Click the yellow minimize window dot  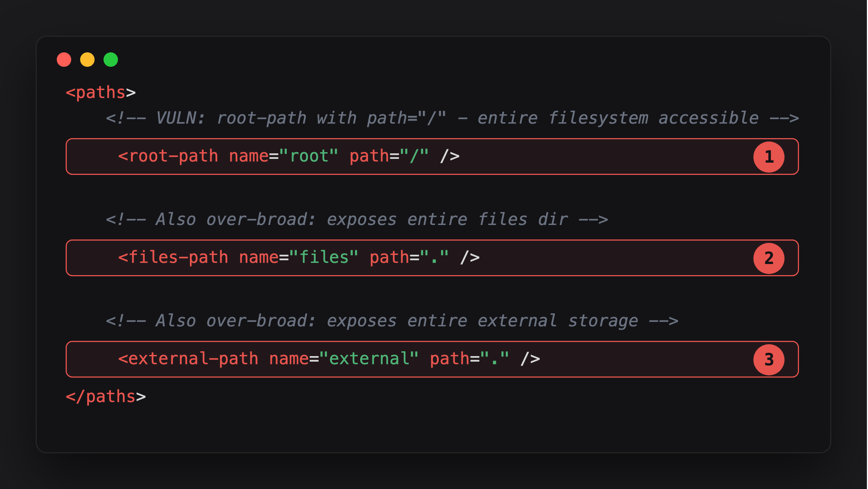point(87,60)
